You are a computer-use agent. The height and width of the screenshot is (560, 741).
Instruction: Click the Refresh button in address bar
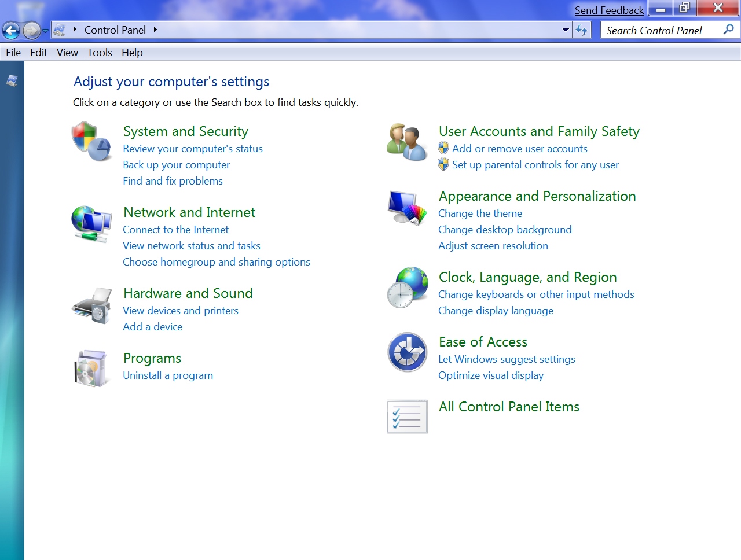click(x=582, y=30)
